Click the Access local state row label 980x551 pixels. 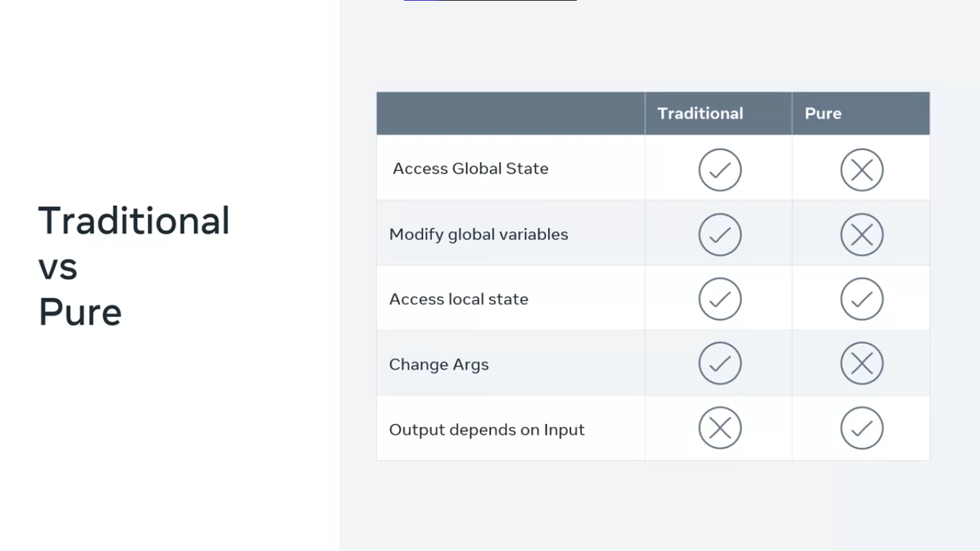[458, 299]
